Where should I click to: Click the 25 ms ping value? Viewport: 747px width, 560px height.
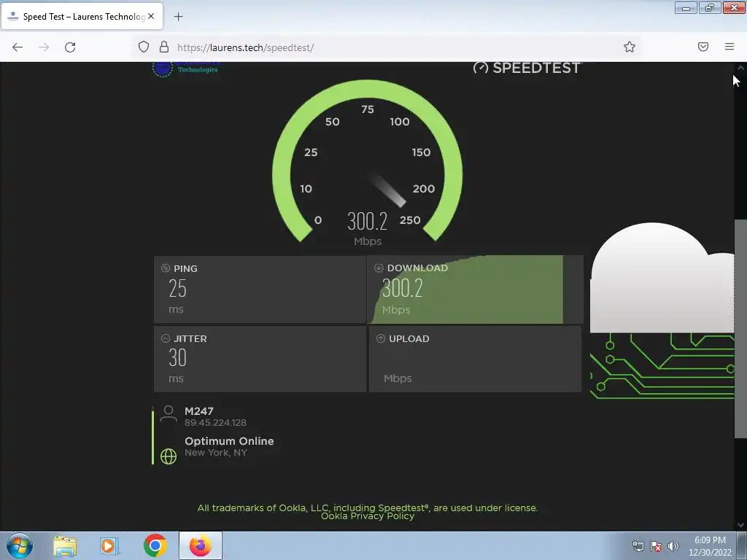177,289
